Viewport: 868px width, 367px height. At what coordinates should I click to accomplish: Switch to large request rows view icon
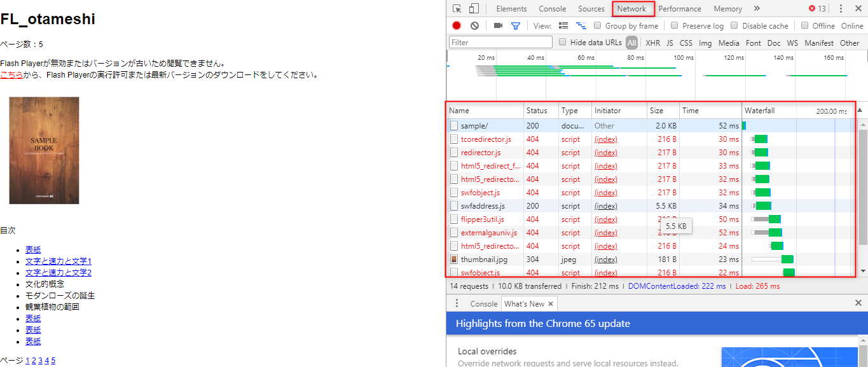(563, 26)
